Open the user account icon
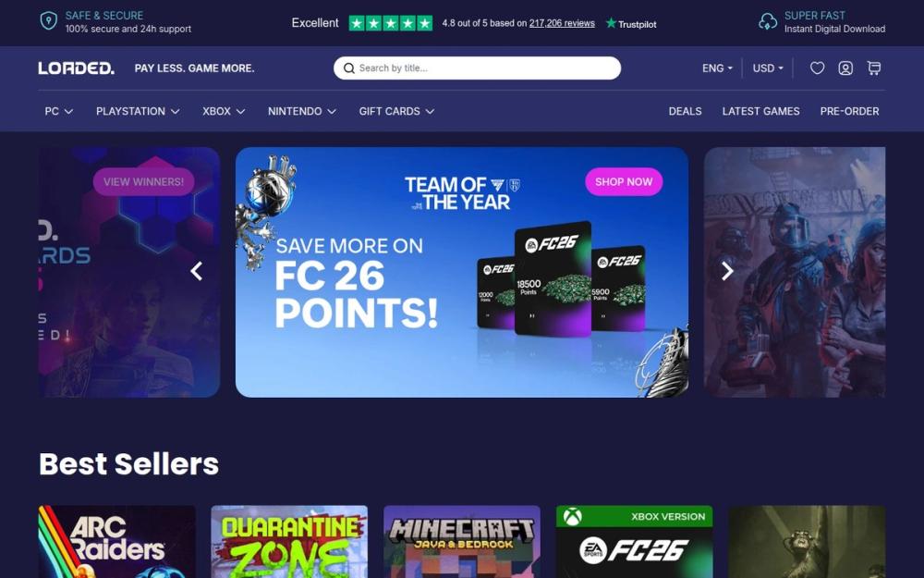Viewport: 924px width, 578px height. tap(845, 68)
